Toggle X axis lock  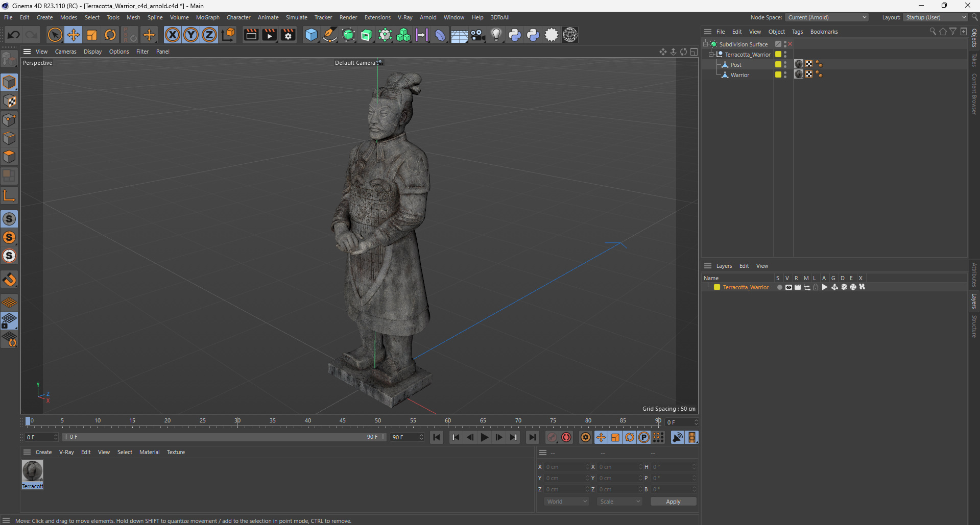pos(173,35)
